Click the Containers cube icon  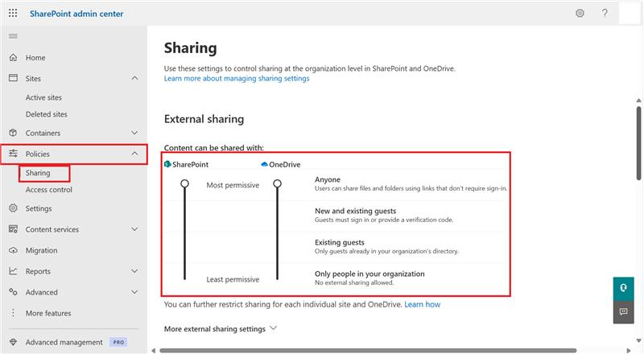click(13, 133)
